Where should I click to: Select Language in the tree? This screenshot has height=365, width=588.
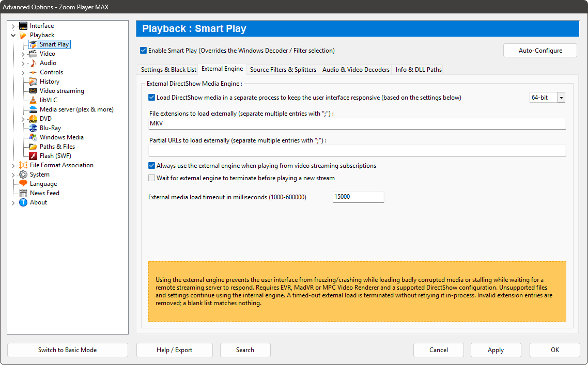43,184
